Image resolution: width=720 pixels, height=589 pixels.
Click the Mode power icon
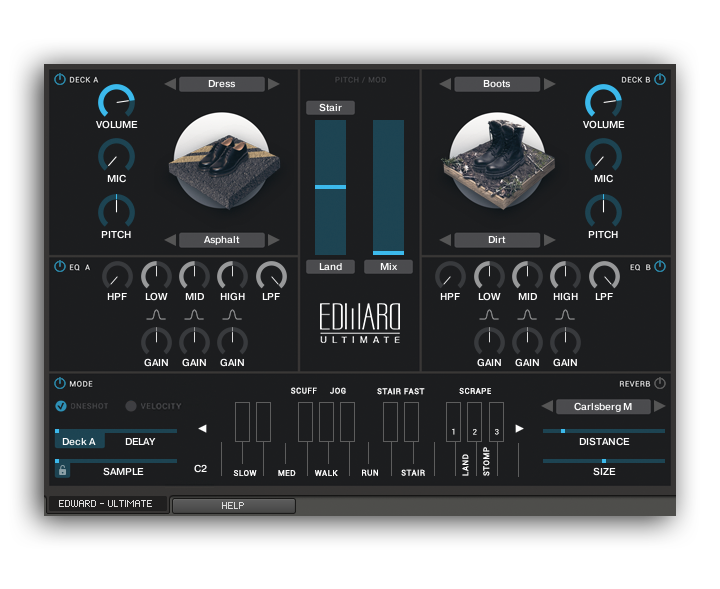coord(59,383)
